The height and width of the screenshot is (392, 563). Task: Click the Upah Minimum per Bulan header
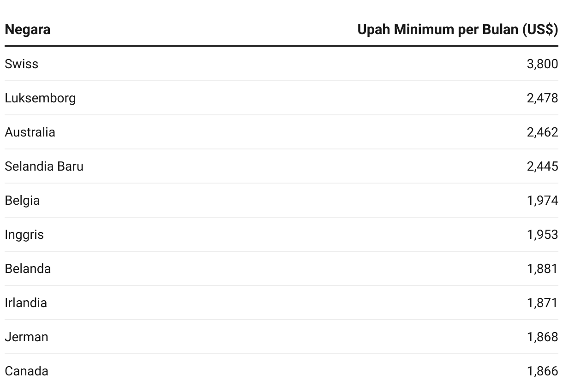pos(457,30)
